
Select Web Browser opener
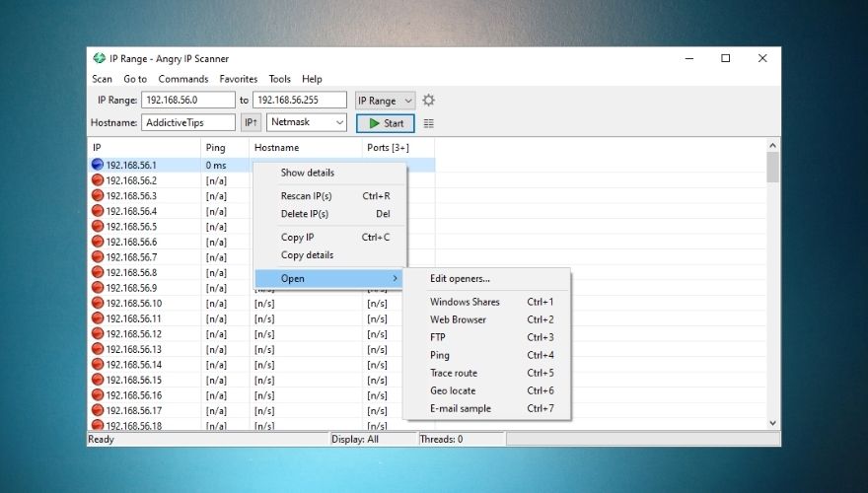tap(487, 319)
